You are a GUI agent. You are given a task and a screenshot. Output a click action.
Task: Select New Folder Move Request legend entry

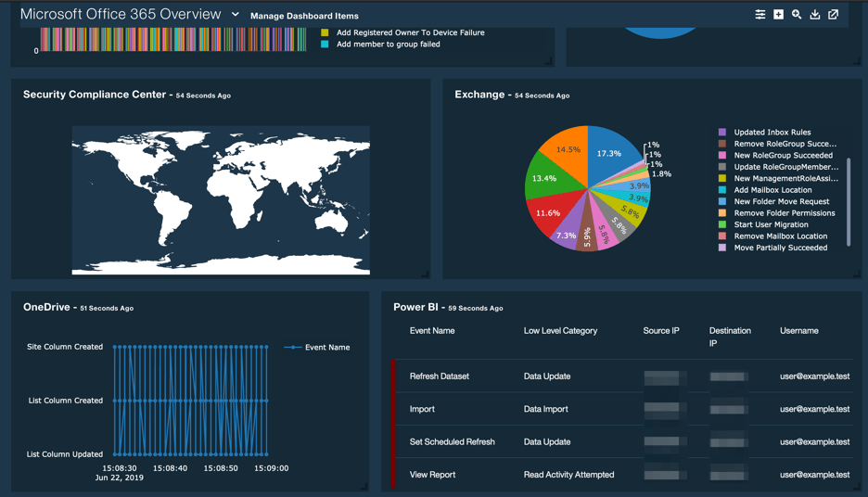coord(782,201)
